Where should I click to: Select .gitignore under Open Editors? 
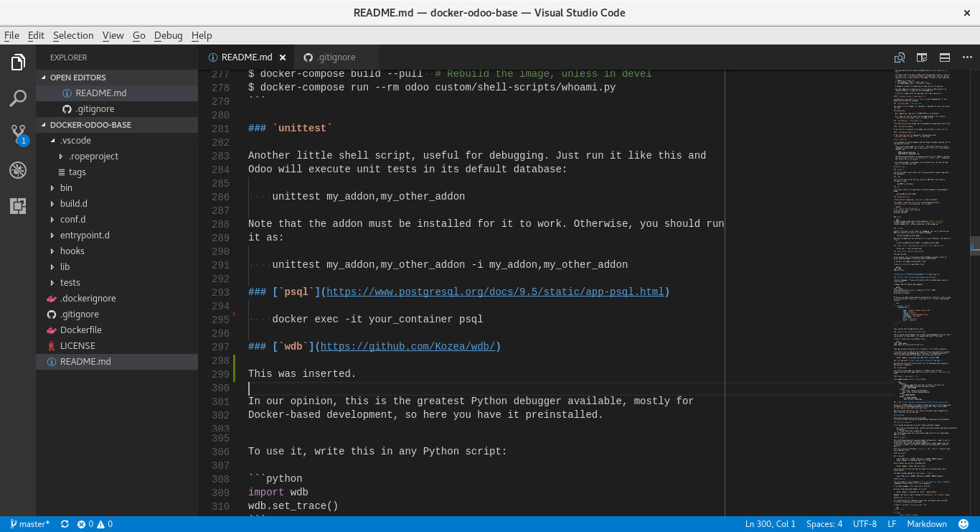117,109
